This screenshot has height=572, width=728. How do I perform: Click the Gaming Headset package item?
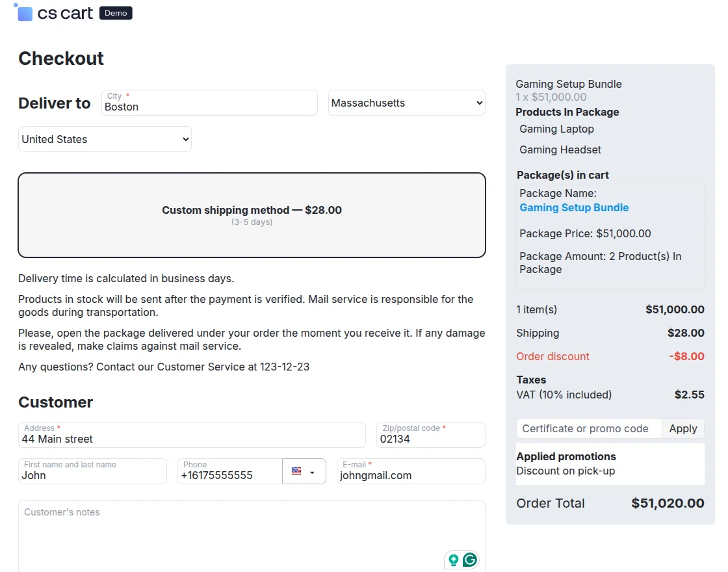(560, 149)
